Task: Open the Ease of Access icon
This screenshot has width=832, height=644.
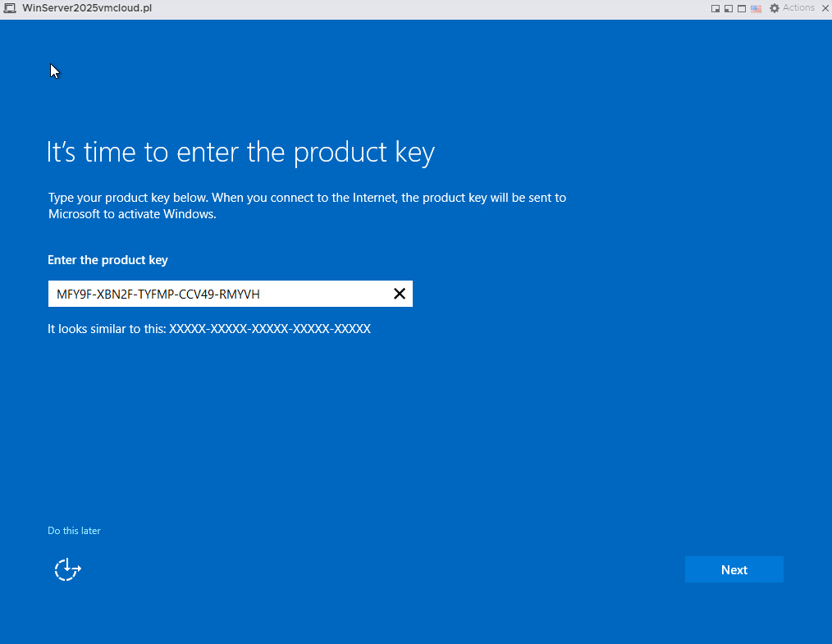Action: click(67, 569)
